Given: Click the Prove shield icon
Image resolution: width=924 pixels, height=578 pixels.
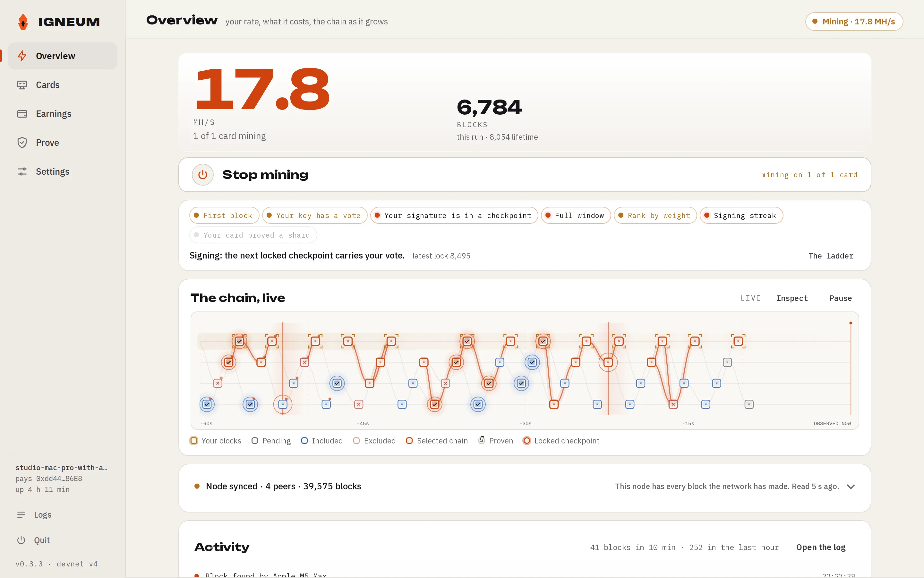Looking at the screenshot, I should coord(22,143).
